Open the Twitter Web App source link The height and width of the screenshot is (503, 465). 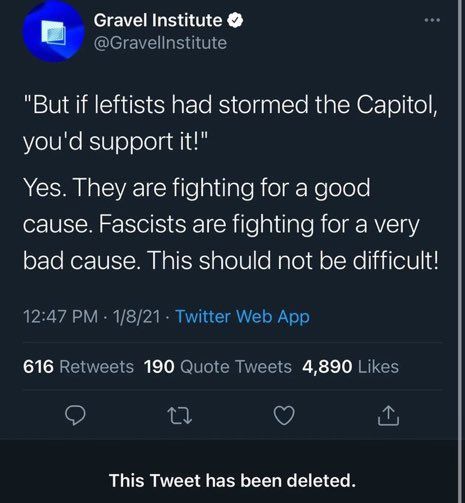pos(243,316)
